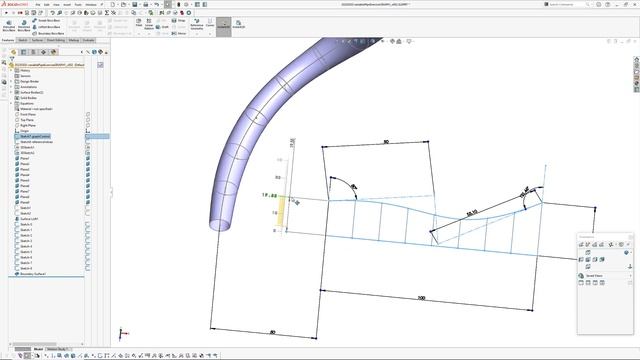Expand the History folder
This screenshot has width=640, height=360.
coord(11,71)
